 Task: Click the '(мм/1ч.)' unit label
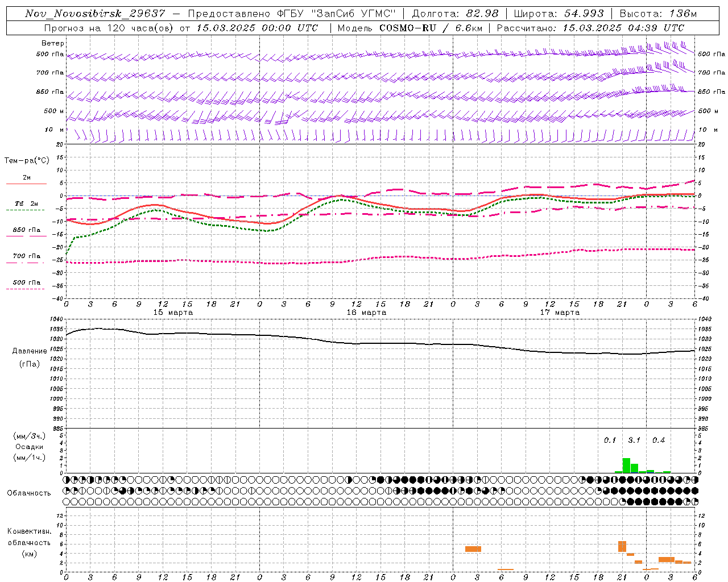point(29,458)
